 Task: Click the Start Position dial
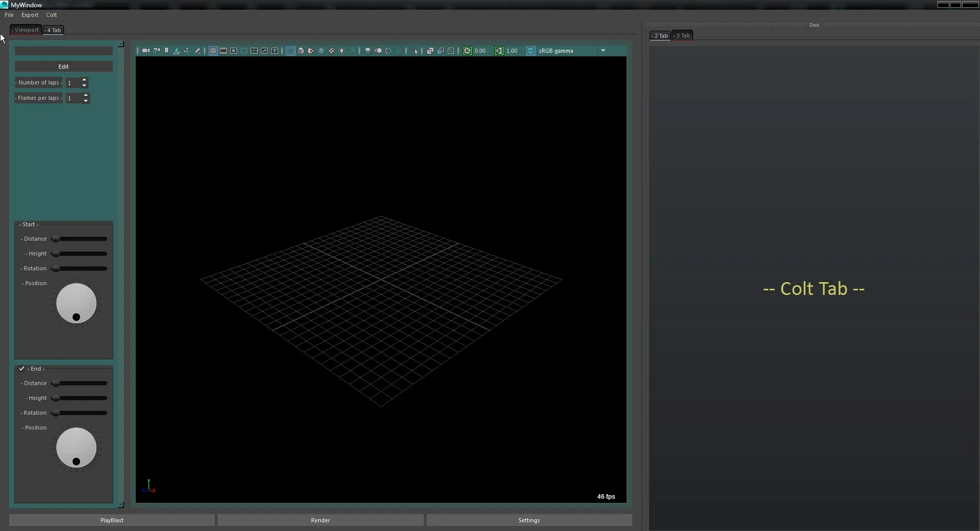pyautogui.click(x=76, y=304)
